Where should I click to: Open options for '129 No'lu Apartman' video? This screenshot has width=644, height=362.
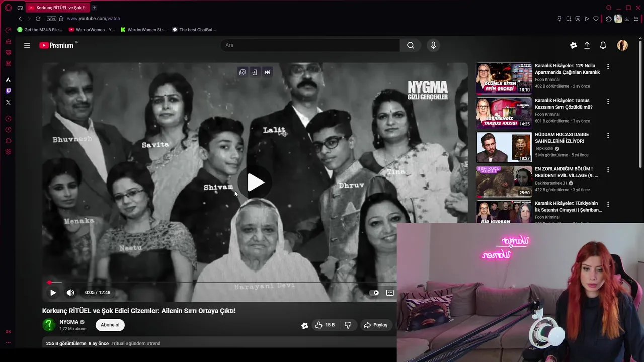(608, 66)
